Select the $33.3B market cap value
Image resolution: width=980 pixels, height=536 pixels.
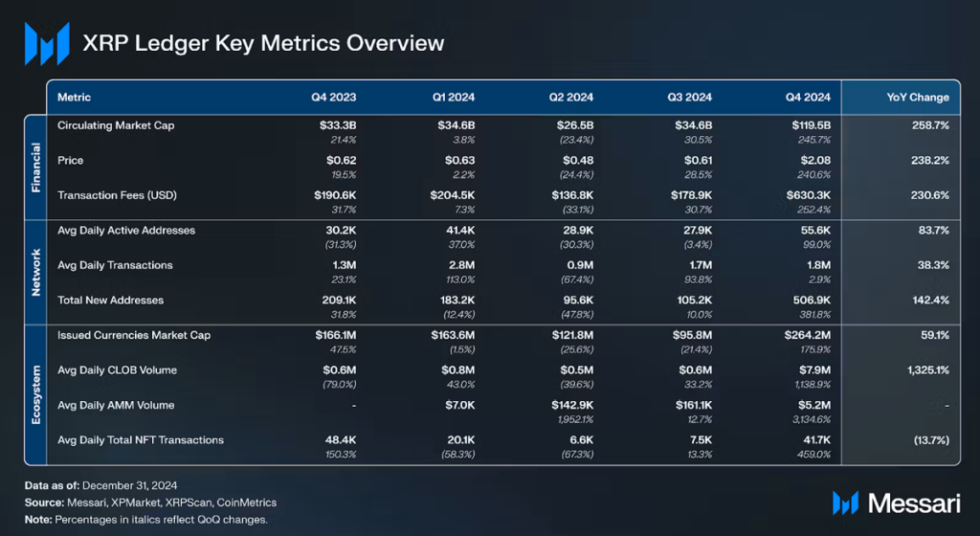point(338,125)
